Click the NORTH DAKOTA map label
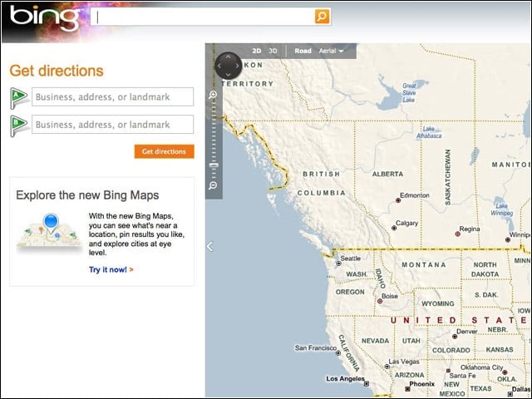The width and height of the screenshot is (532, 399). point(485,269)
